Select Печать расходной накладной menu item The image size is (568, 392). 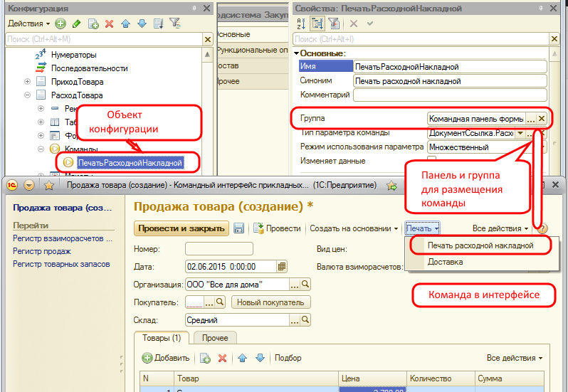click(x=480, y=245)
